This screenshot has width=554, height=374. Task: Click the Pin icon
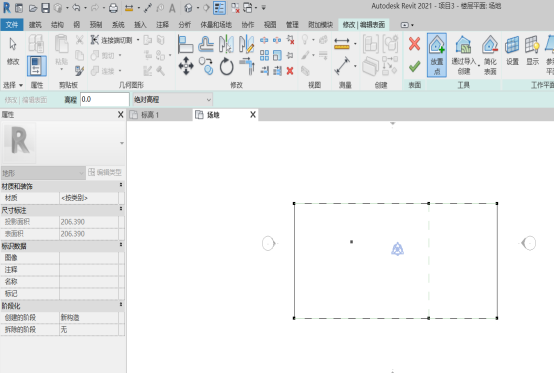click(290, 55)
